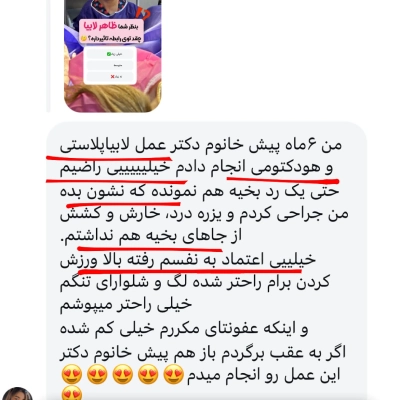Open the replied story thumbnail
The image size is (400, 400).
[x=113, y=56]
